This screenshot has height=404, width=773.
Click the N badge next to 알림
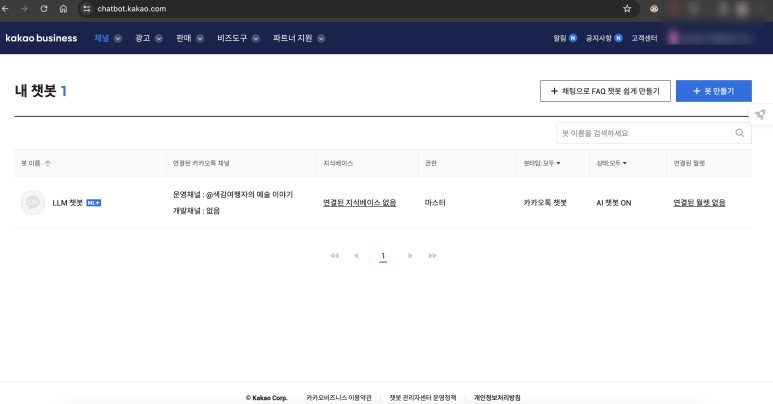click(573, 38)
